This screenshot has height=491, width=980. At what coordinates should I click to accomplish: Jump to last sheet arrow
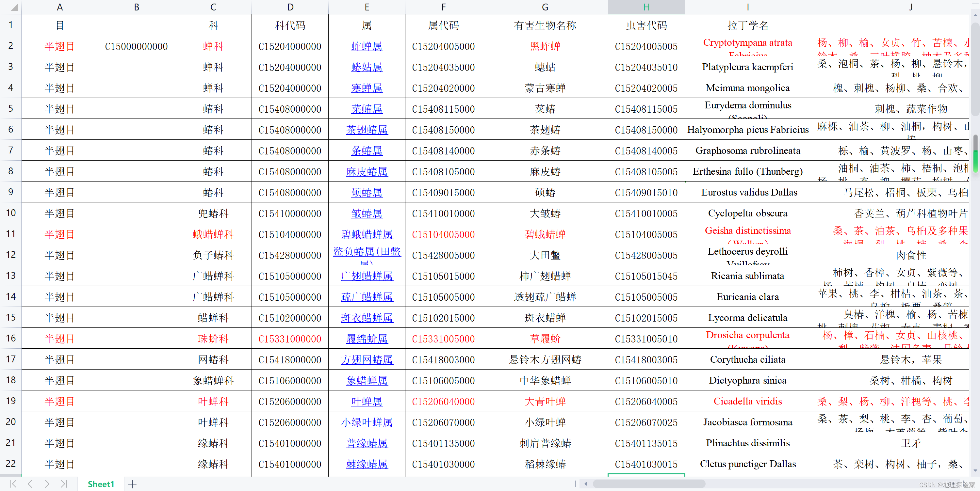click(x=63, y=484)
